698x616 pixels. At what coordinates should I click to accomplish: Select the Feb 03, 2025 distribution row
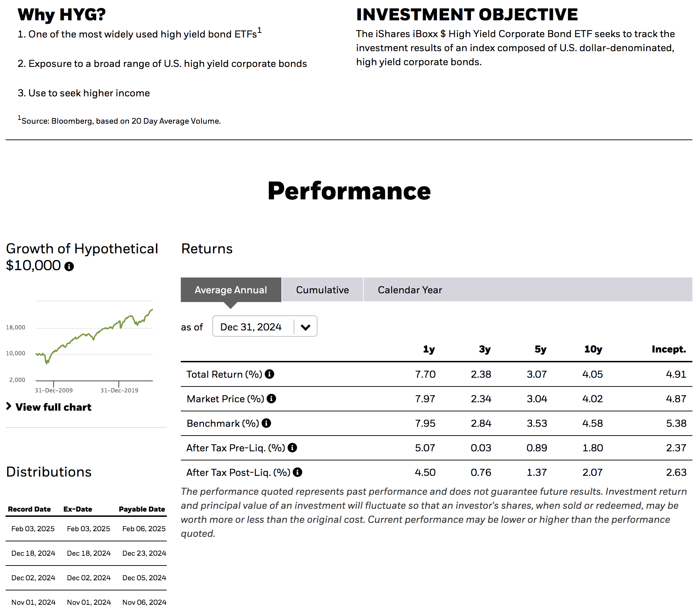coord(88,529)
